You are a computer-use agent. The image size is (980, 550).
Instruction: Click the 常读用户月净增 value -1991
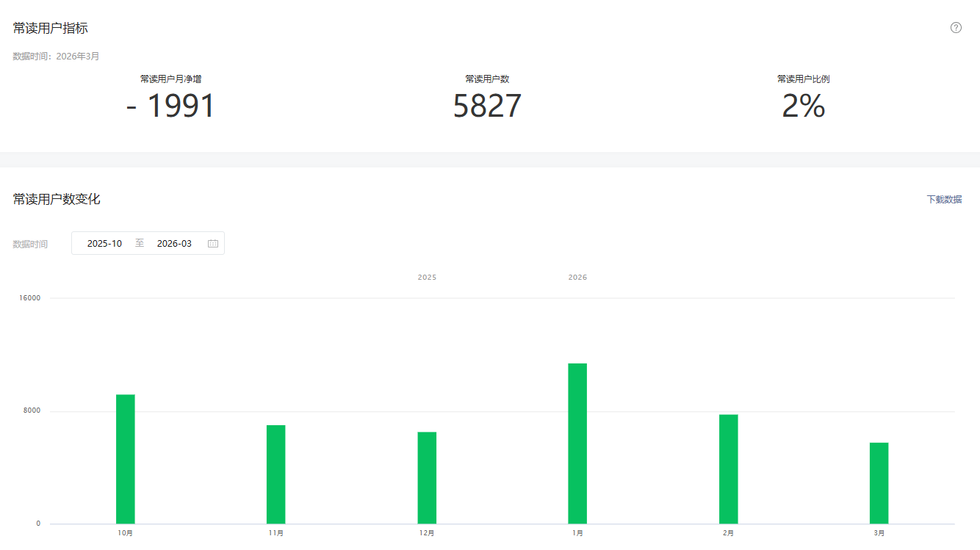pyautogui.click(x=170, y=106)
